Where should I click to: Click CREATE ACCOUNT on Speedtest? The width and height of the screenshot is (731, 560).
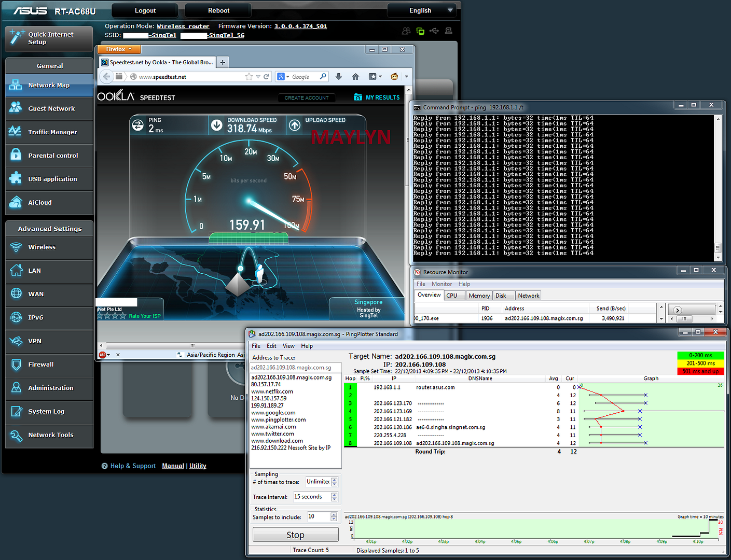tap(307, 97)
